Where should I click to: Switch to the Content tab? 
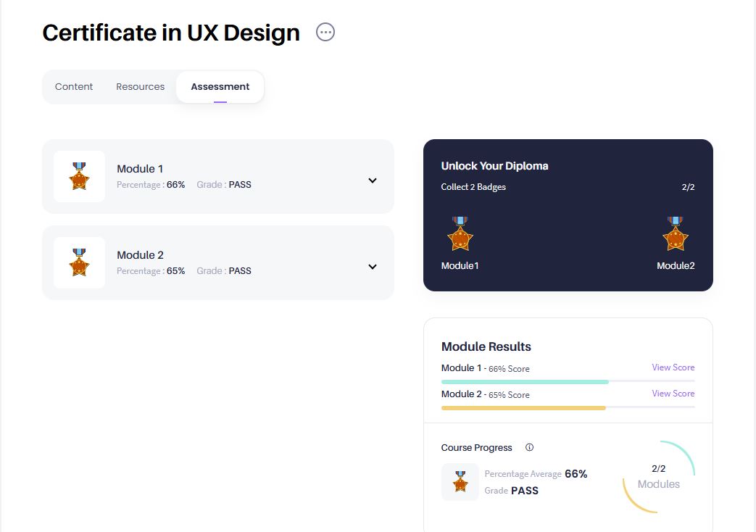(x=73, y=86)
